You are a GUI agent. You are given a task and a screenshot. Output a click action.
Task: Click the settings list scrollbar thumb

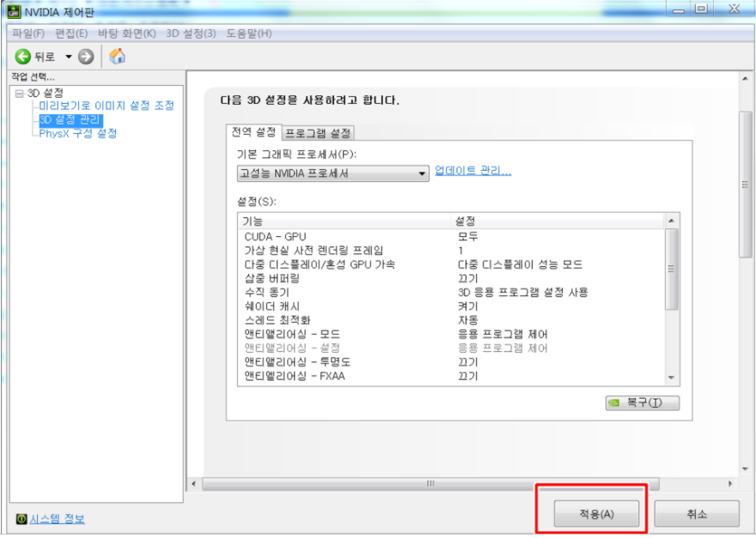(x=671, y=269)
